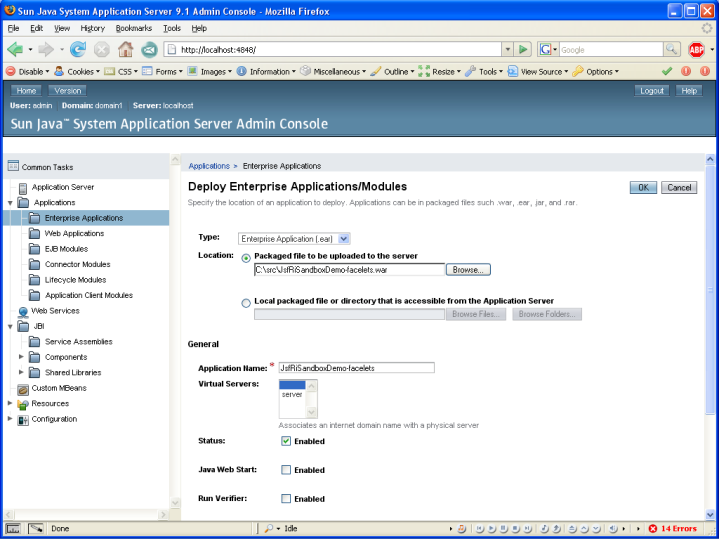Screen dimensions: 719x539
Task: Click the Cancel button
Action: pos(679,187)
